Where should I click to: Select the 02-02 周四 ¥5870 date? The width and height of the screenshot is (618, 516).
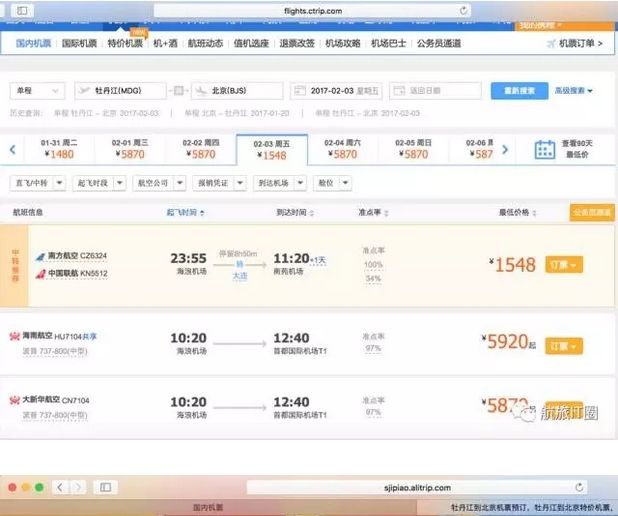pos(201,149)
